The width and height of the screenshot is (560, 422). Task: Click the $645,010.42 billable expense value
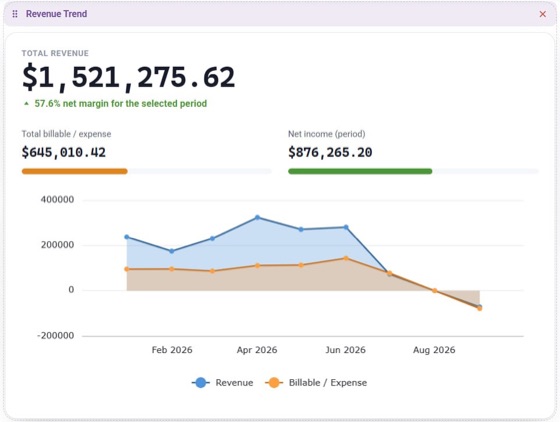point(64,152)
